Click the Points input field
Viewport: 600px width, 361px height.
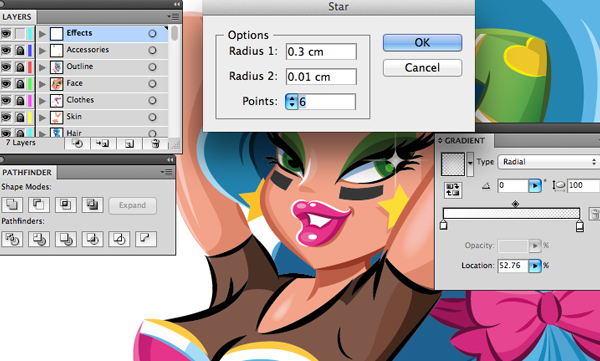327,102
